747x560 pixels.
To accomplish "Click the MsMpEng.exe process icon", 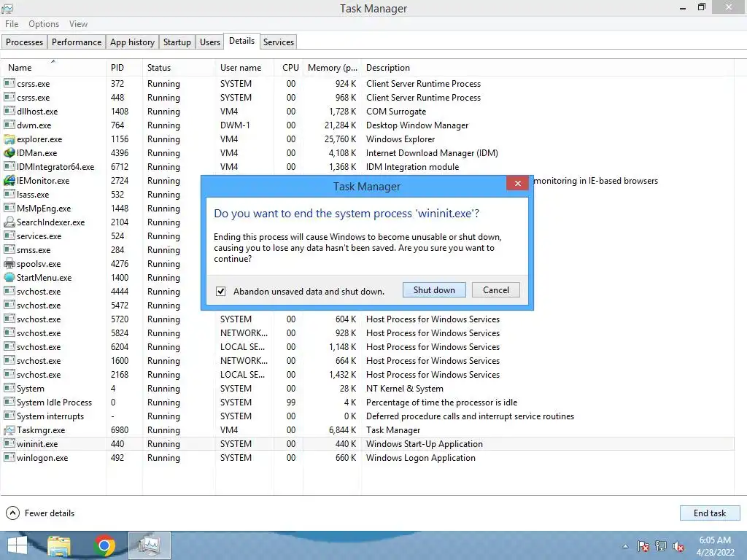I will [9, 208].
